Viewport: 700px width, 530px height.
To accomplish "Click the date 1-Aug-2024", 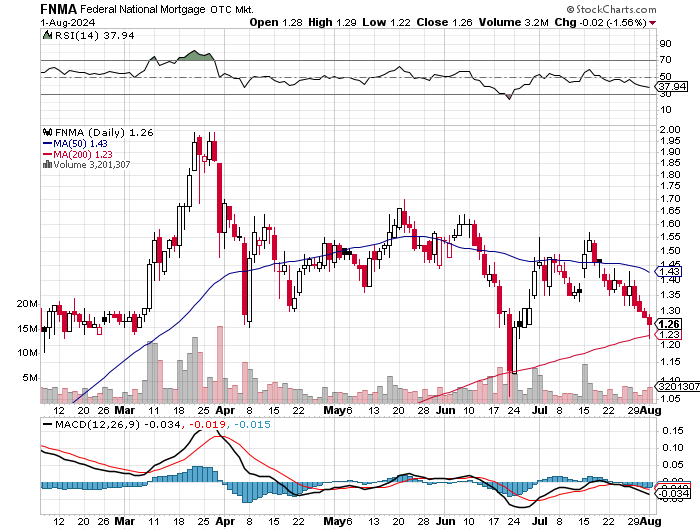I will [67, 22].
